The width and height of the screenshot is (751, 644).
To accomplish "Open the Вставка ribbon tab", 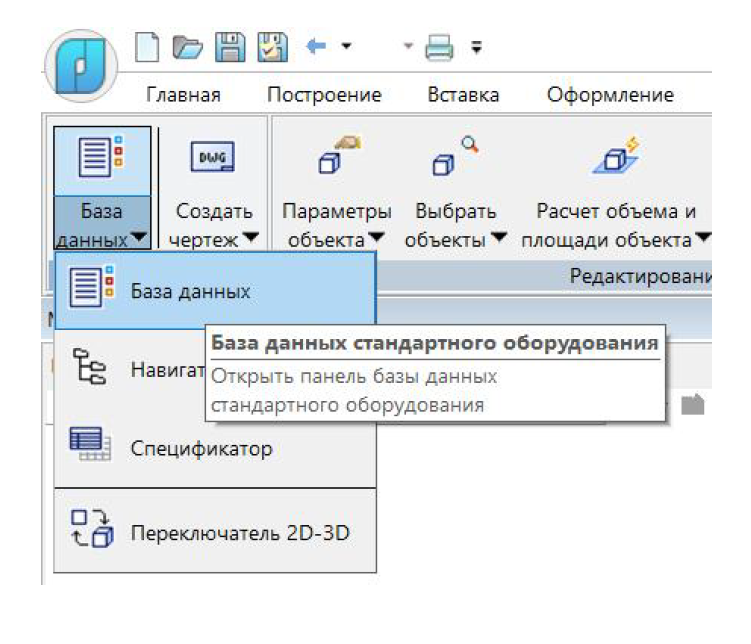I will pos(463,94).
